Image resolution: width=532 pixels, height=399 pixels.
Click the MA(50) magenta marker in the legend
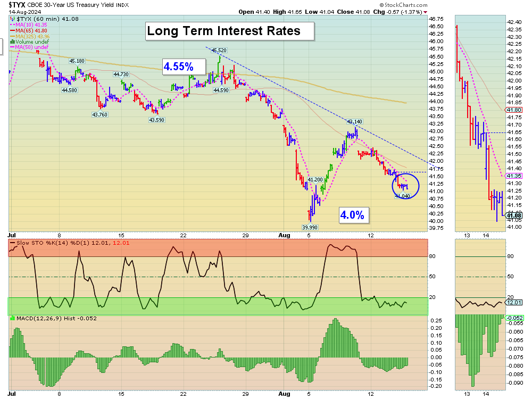tap(13, 47)
